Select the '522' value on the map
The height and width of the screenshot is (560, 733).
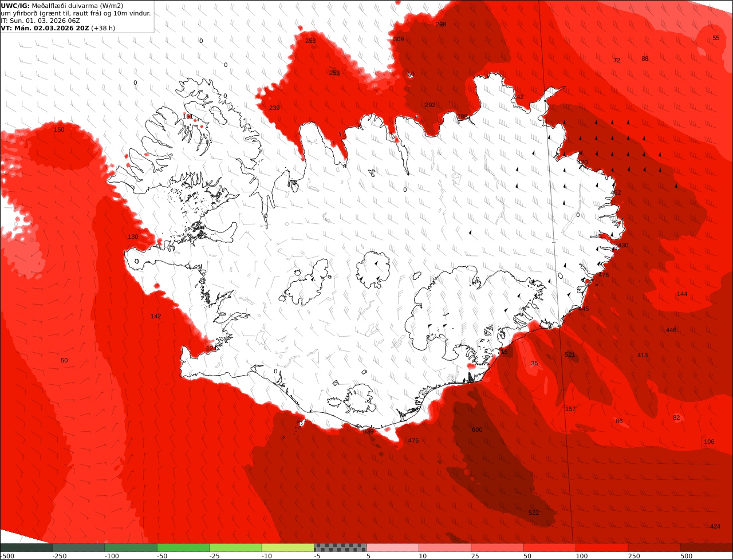click(534, 513)
